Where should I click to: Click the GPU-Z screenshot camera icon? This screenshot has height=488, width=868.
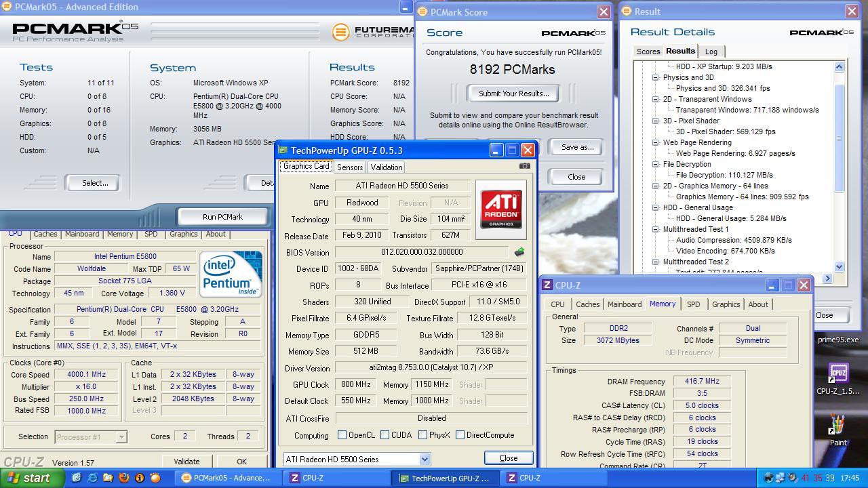[x=524, y=165]
